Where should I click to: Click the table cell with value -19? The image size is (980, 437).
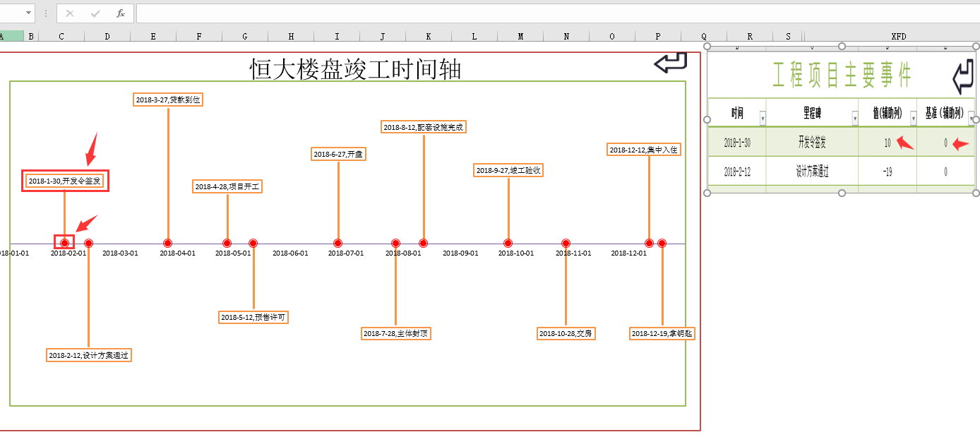(888, 172)
